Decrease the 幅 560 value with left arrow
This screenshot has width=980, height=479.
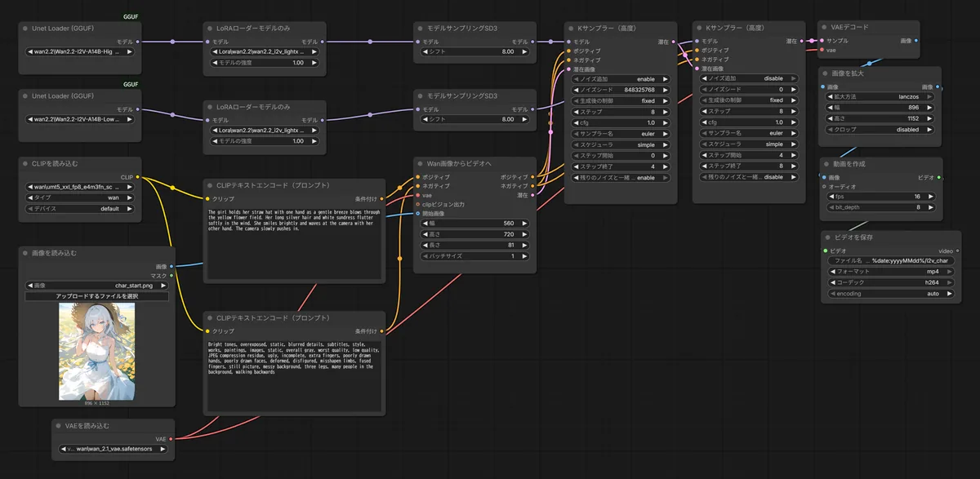(x=425, y=223)
